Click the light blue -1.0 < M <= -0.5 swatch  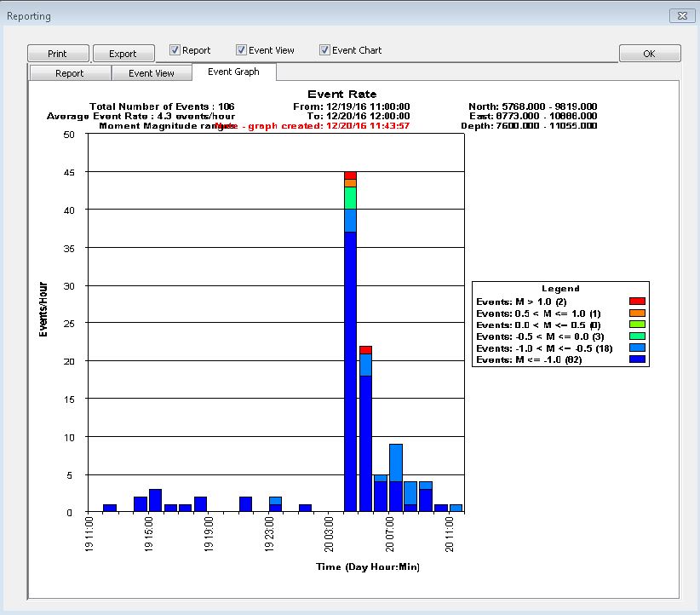pos(637,348)
